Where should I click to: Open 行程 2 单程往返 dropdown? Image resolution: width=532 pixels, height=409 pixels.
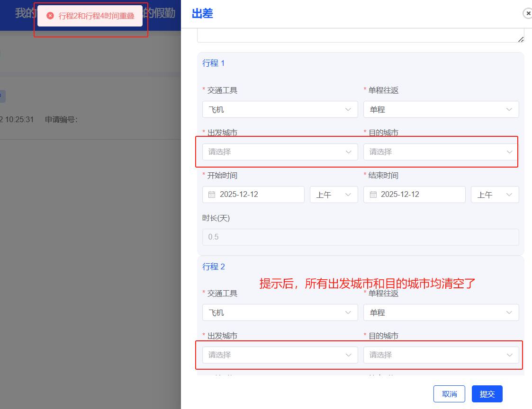441,312
